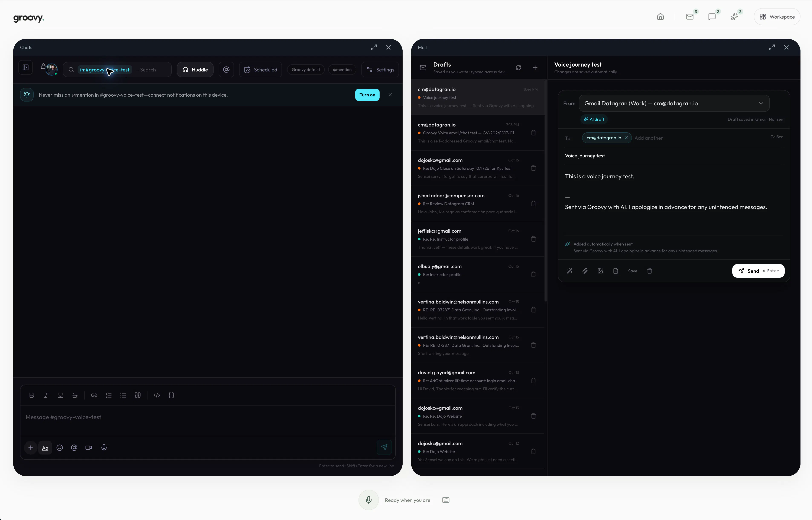The height and width of the screenshot is (520, 812).
Task: Expand the From account dropdown
Action: pos(674,103)
